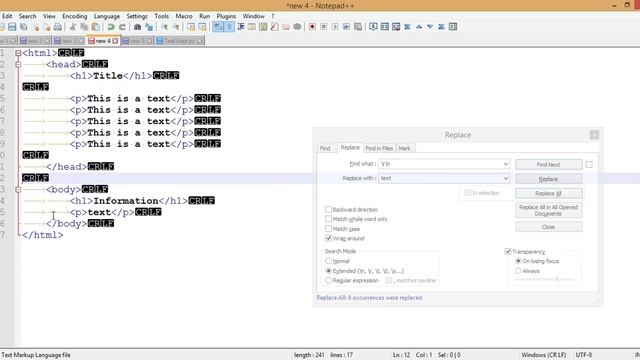Click the green Undo arrow icon
The image size is (640, 360).
(111, 27)
